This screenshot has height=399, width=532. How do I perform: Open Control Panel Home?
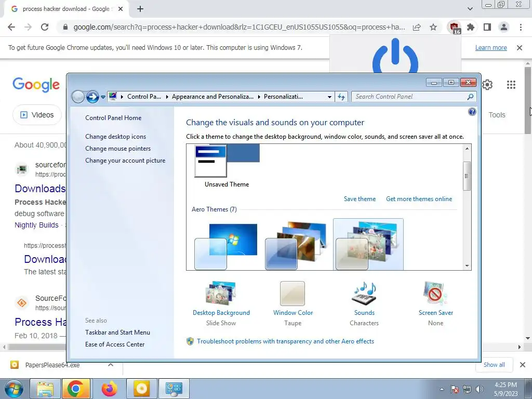point(113,118)
